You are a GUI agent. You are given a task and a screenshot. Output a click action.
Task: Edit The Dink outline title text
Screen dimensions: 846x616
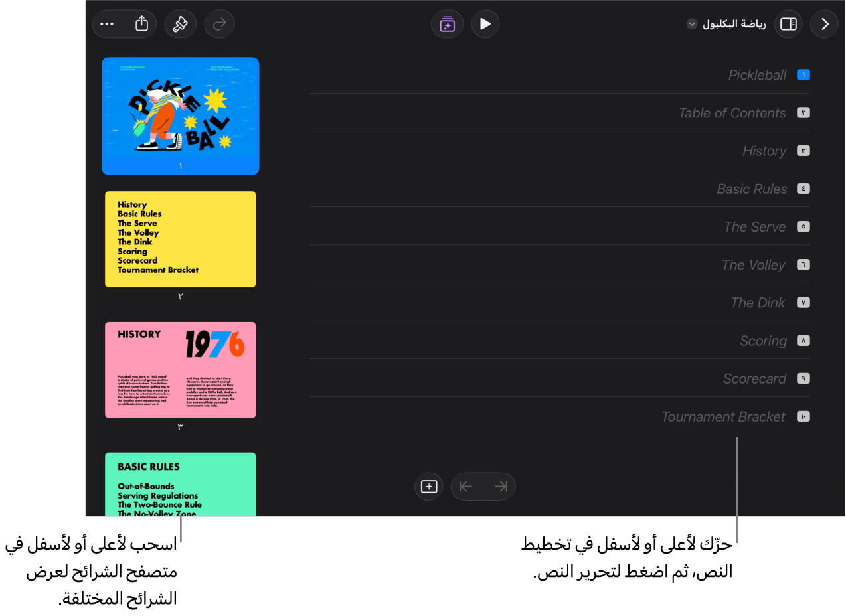point(758,303)
